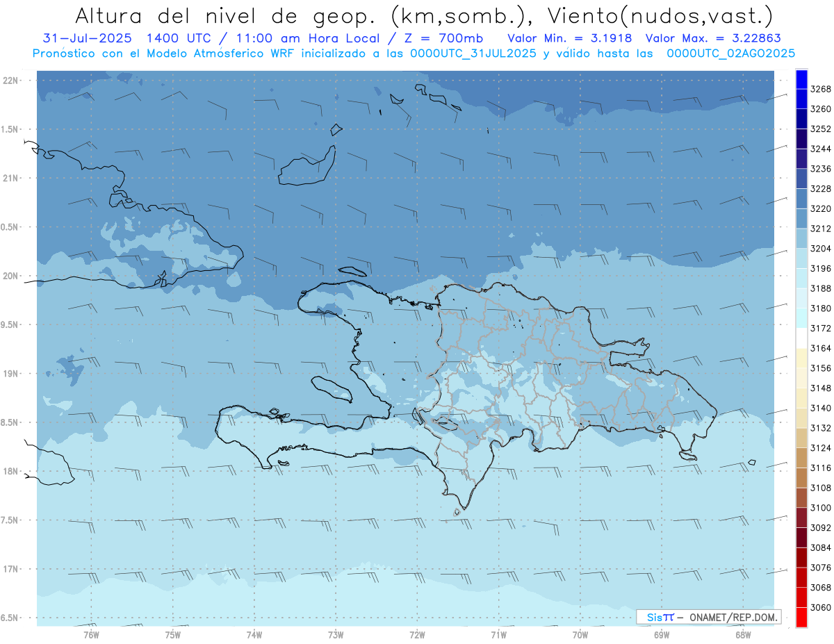Click the color bar segment between 3084 and 3092

point(801,537)
